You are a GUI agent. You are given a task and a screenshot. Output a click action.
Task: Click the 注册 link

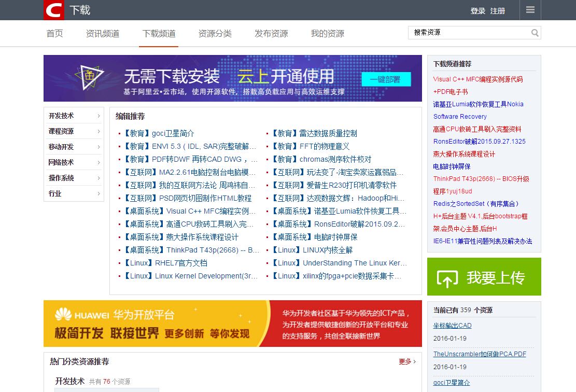[x=498, y=11]
